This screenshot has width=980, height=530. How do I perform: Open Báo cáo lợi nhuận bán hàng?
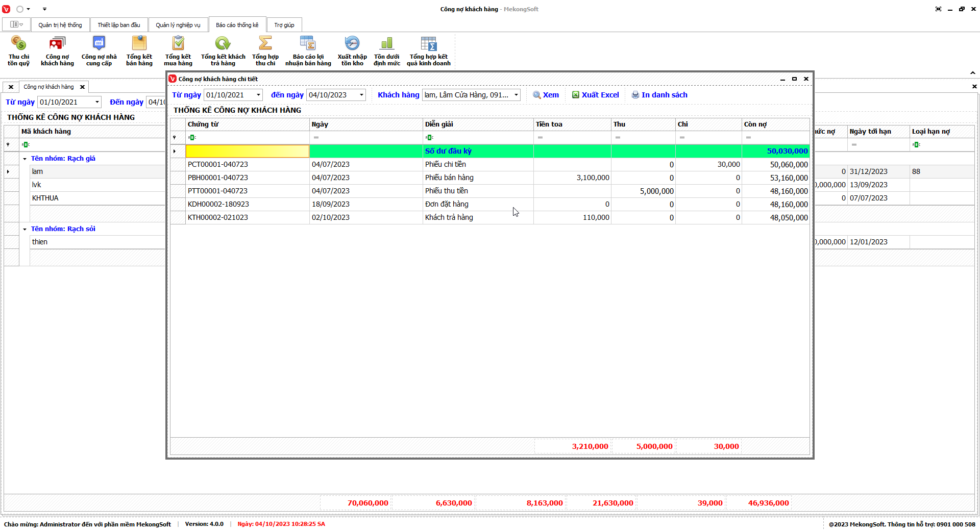click(x=308, y=51)
